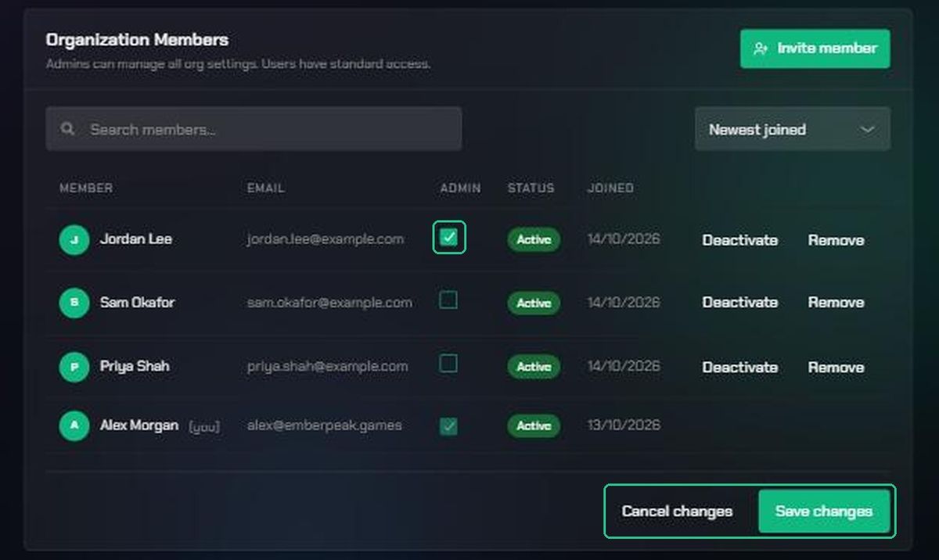Click the Active badge in Priya Shah's row
This screenshot has width=939, height=560.
pyautogui.click(x=534, y=367)
